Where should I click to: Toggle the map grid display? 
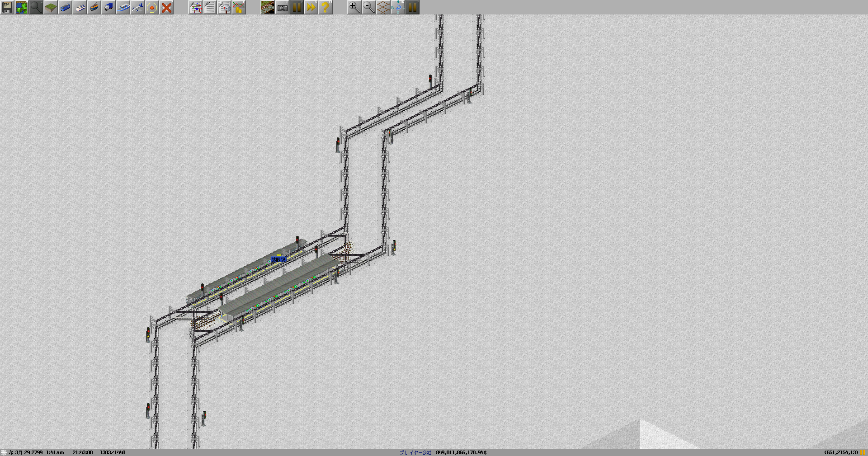[383, 7]
